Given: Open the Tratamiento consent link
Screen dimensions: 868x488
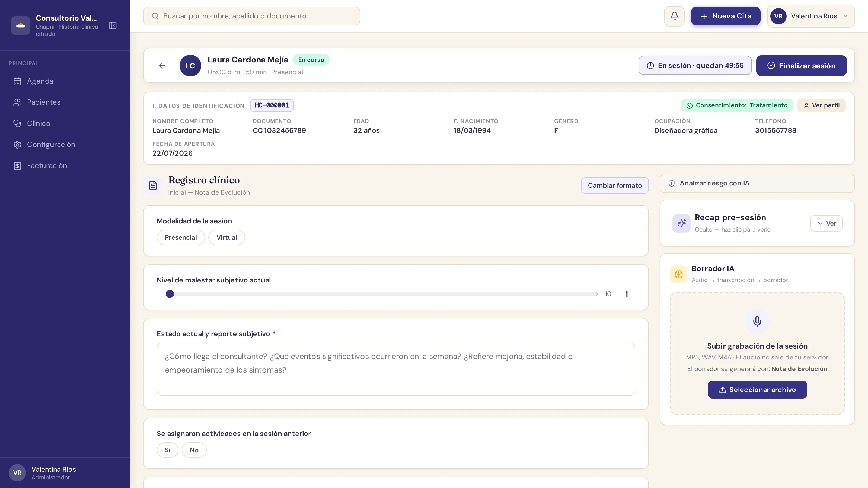Looking at the screenshot, I should tap(768, 105).
